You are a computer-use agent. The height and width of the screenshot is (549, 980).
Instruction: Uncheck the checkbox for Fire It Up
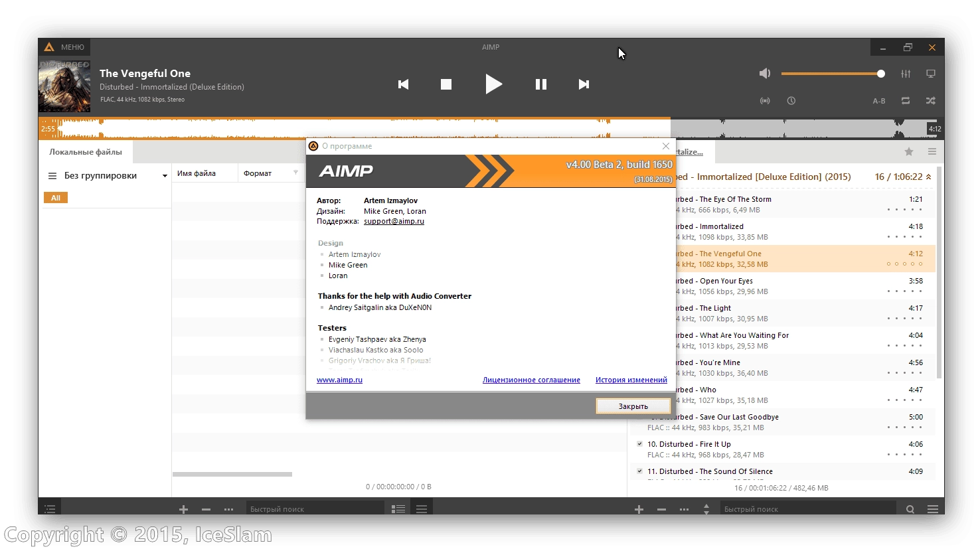coord(639,444)
